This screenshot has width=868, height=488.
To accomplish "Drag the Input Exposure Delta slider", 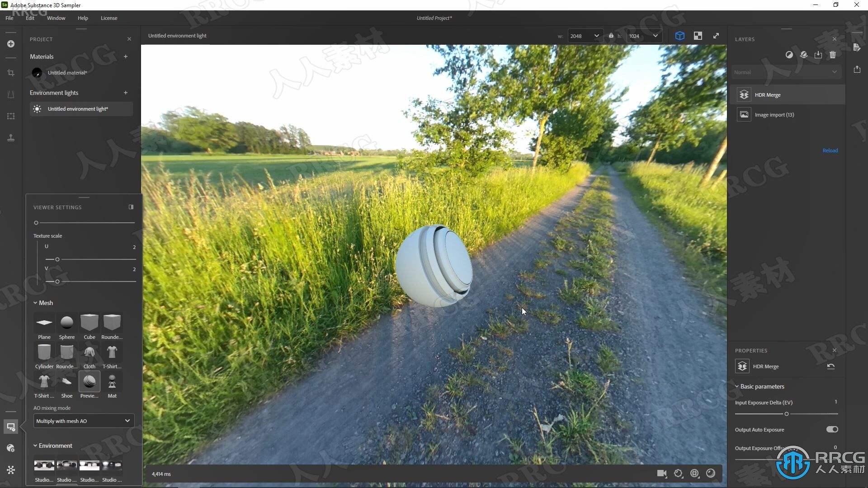I will tap(785, 413).
